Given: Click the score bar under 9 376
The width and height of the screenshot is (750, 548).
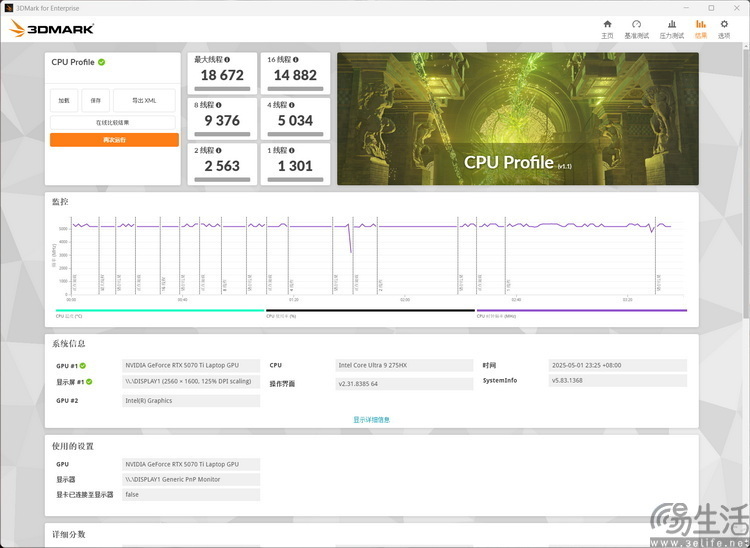Looking at the screenshot, I should coord(222,134).
